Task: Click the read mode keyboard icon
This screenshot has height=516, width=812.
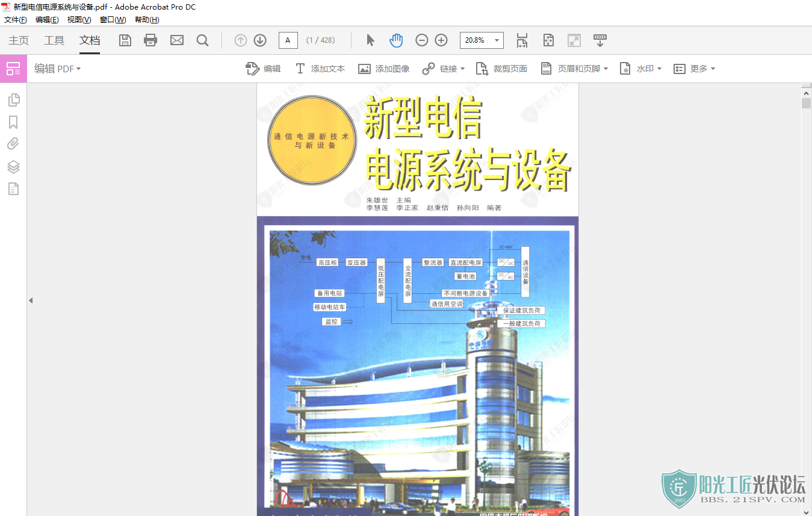Action: (x=600, y=40)
